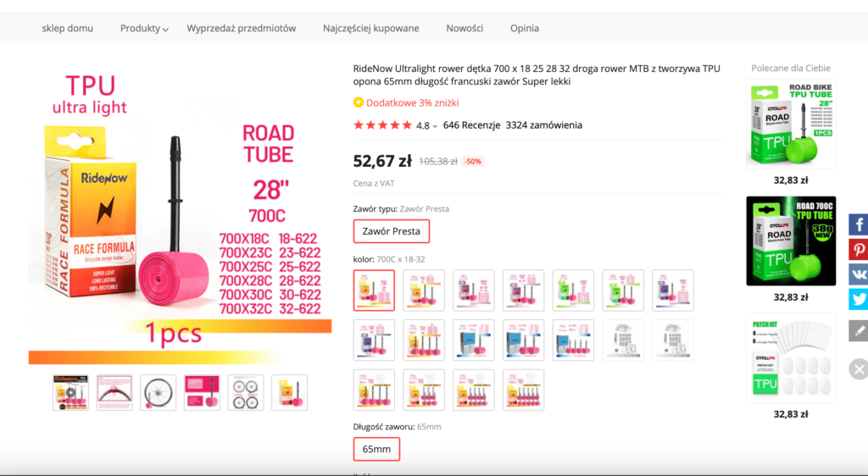Open the Opinia section
The height and width of the screenshot is (476, 868).
point(525,28)
